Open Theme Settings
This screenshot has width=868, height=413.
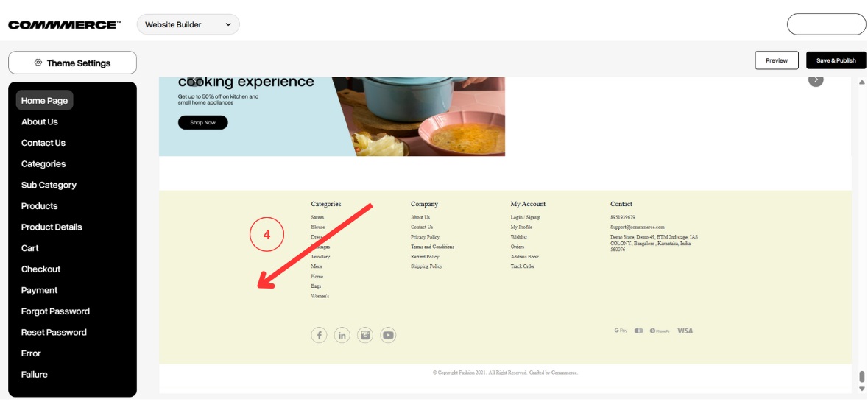[72, 63]
